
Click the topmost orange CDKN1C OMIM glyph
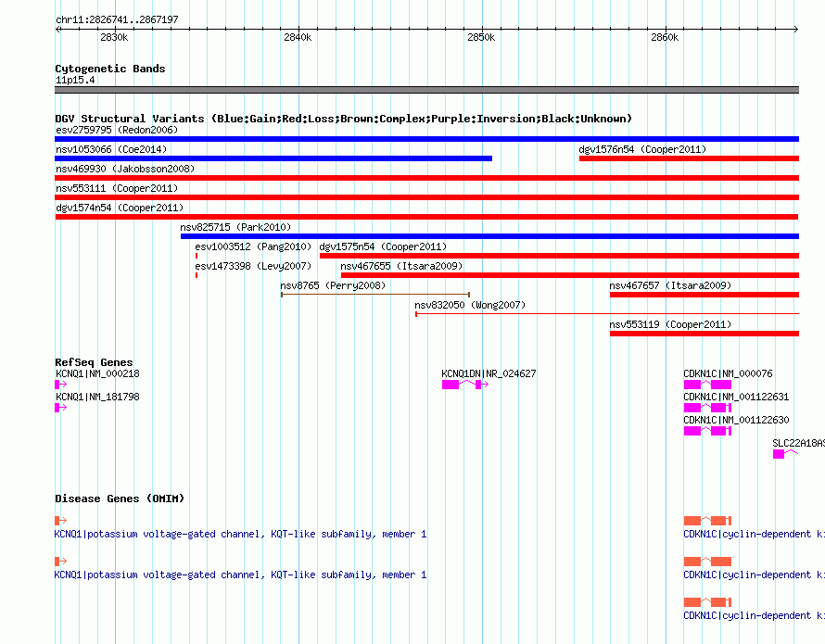click(707, 521)
